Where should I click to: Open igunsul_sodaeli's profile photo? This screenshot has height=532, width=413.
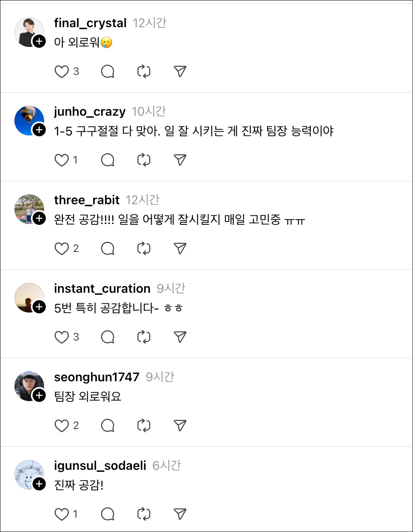[x=29, y=474]
